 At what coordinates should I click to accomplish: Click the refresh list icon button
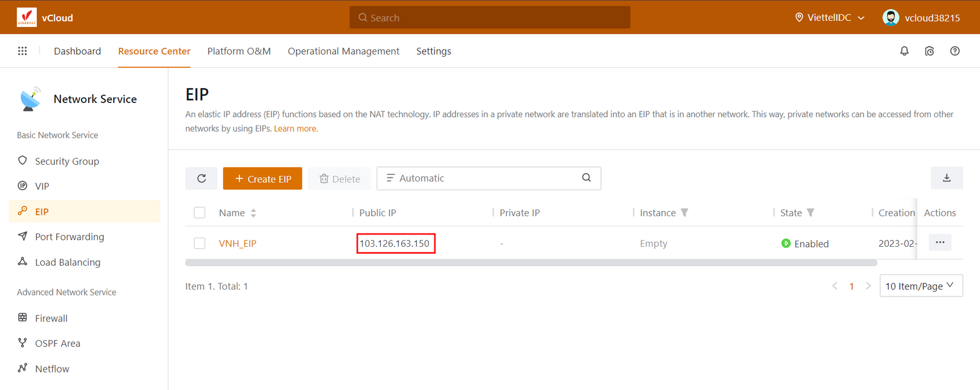pyautogui.click(x=201, y=178)
